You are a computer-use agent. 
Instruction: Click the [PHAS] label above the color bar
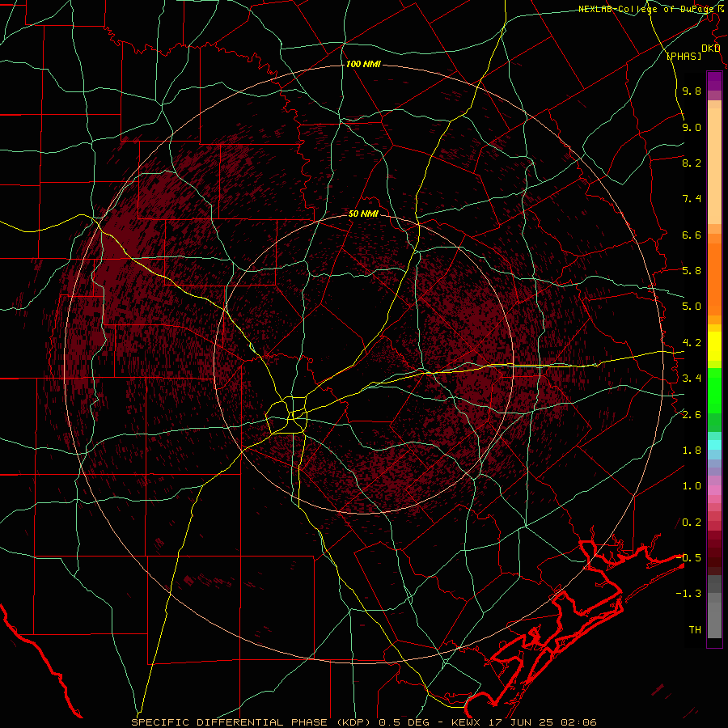pos(684,57)
